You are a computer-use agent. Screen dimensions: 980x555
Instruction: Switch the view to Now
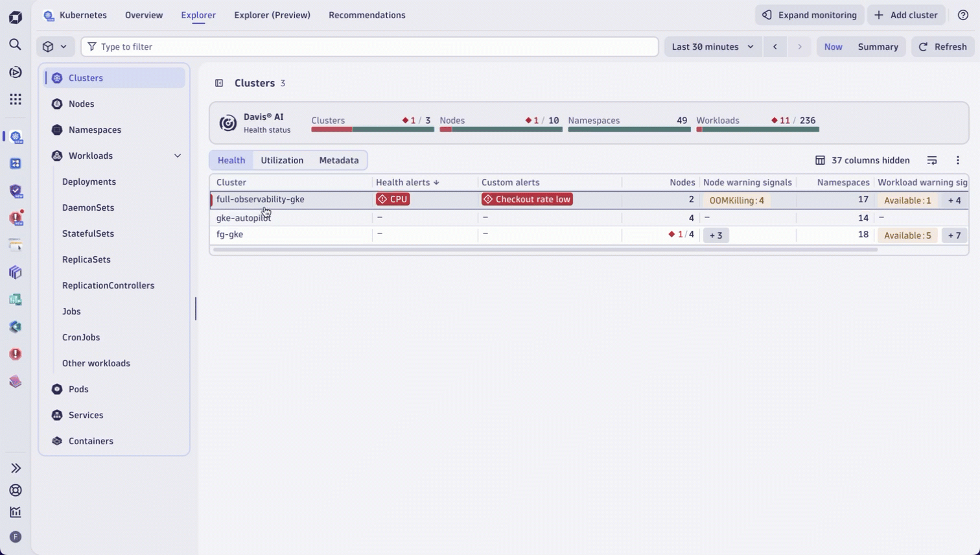click(834, 47)
